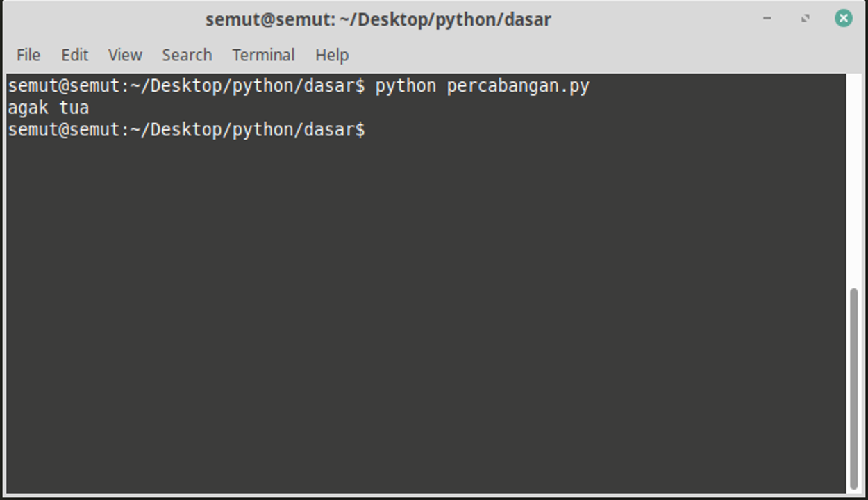Open the Help menu
Image resolution: width=868 pixels, height=500 pixels.
point(332,55)
